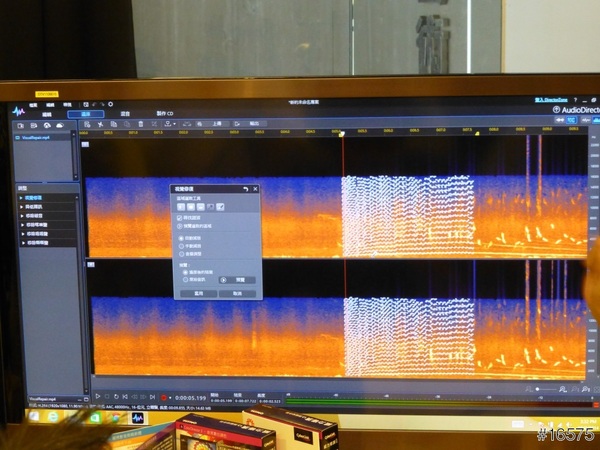Click the Go to End transport icon

[x=152, y=397]
